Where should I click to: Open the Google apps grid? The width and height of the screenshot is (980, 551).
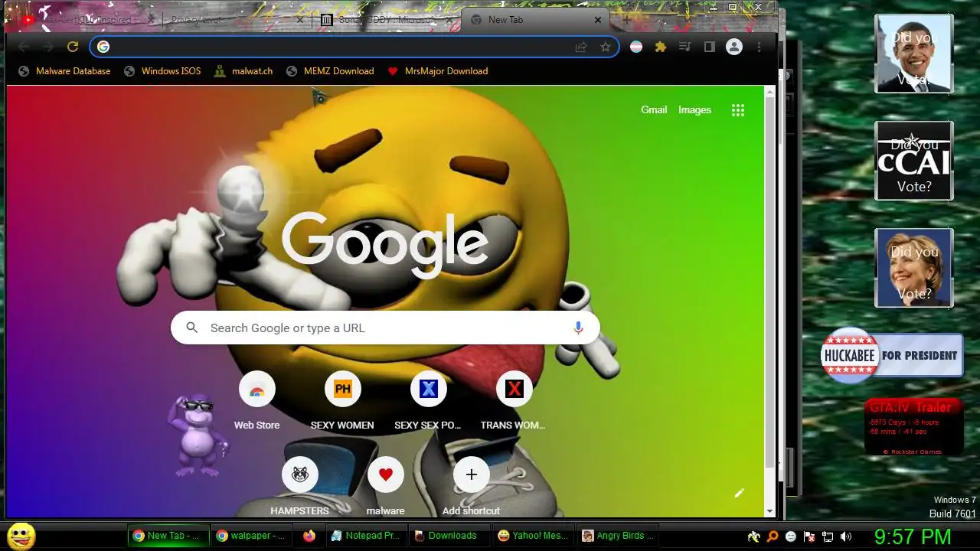[x=738, y=110]
